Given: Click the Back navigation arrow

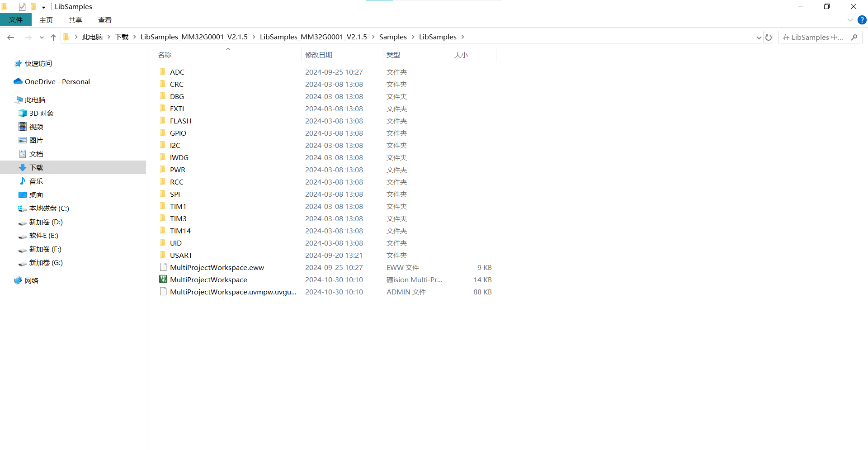Looking at the screenshot, I should coord(11,38).
